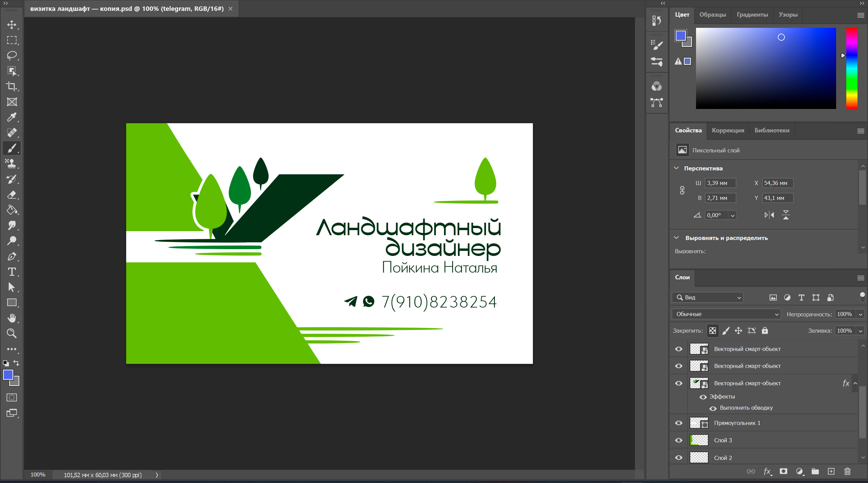Open the layer styles fx button
The width and height of the screenshot is (868, 483).
pyautogui.click(x=768, y=471)
